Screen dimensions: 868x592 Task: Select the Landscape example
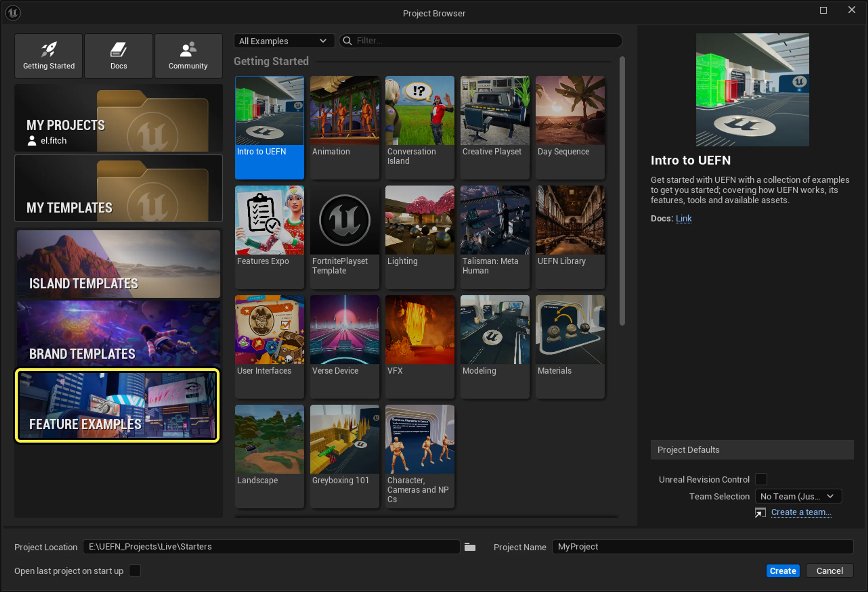(269, 457)
